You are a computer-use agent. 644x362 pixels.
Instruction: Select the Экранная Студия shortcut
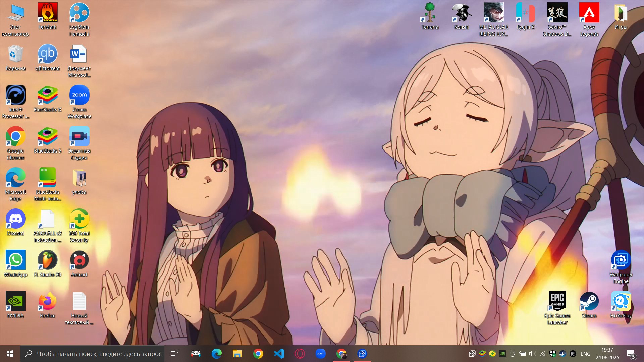[79, 144]
